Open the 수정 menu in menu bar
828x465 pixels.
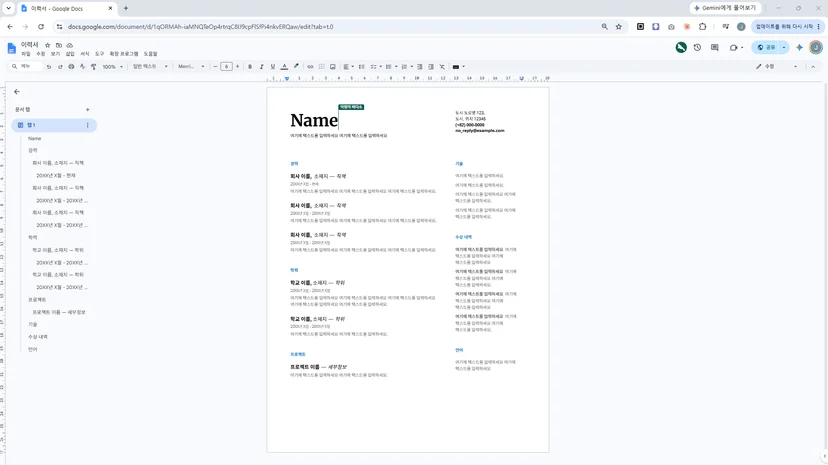pos(41,54)
